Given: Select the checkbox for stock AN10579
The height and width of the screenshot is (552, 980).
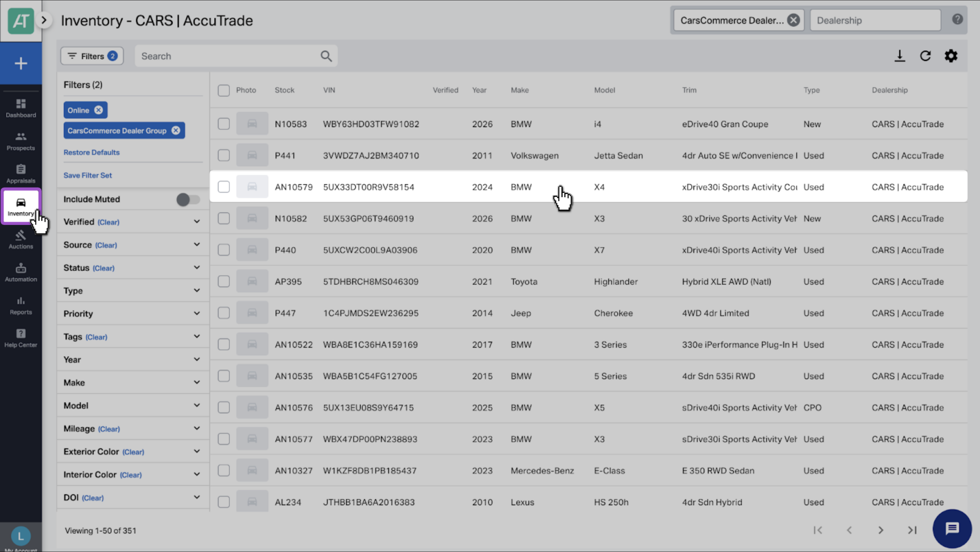Looking at the screenshot, I should click(224, 187).
